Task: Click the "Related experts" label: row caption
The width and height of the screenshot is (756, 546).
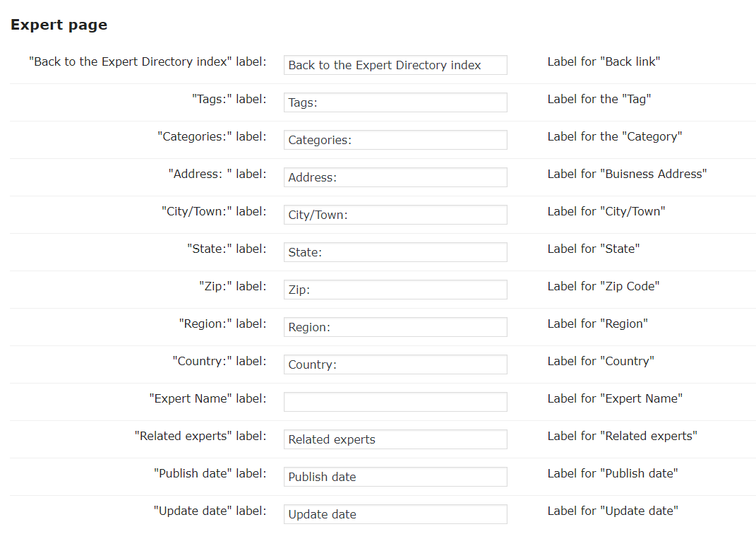Action: pyautogui.click(x=200, y=436)
